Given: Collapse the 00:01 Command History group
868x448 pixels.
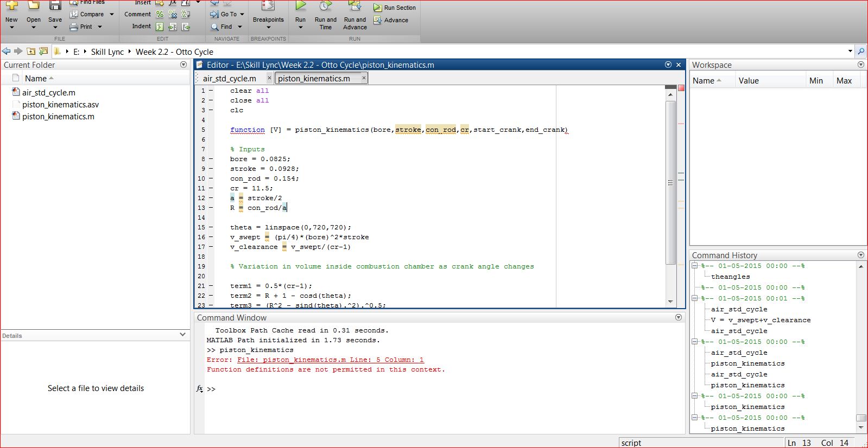Looking at the screenshot, I should (x=694, y=298).
